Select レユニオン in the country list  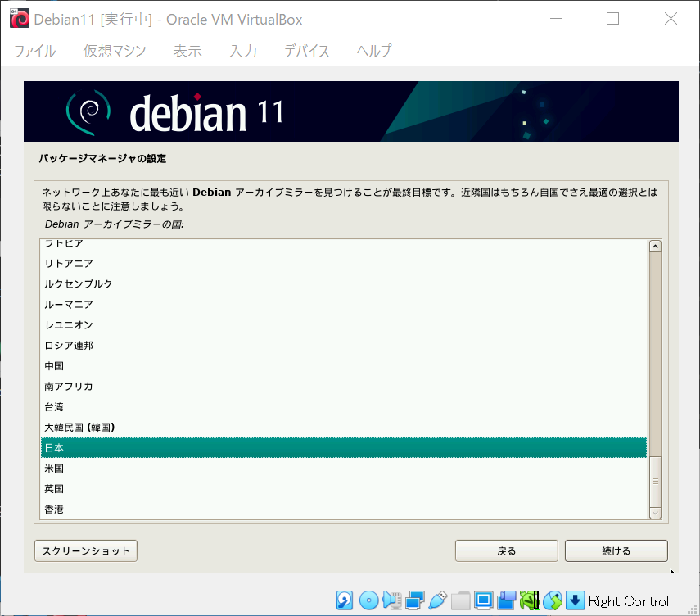pyautogui.click(x=344, y=324)
